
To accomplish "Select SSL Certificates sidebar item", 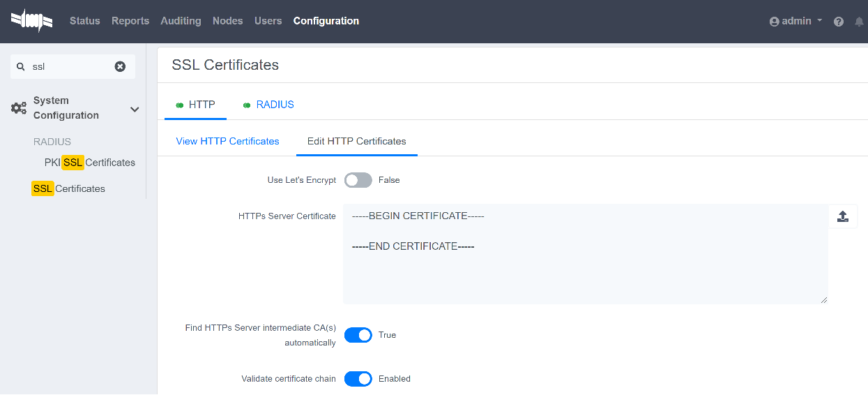I will [68, 188].
